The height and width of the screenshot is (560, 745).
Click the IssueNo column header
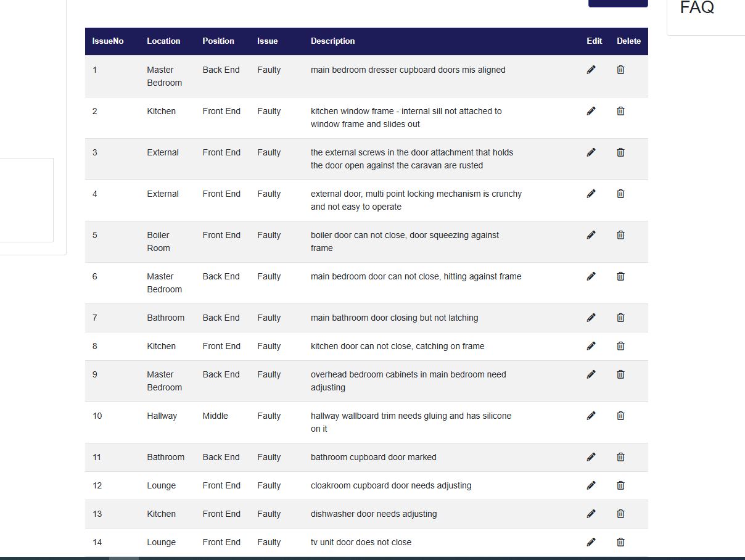tap(108, 41)
